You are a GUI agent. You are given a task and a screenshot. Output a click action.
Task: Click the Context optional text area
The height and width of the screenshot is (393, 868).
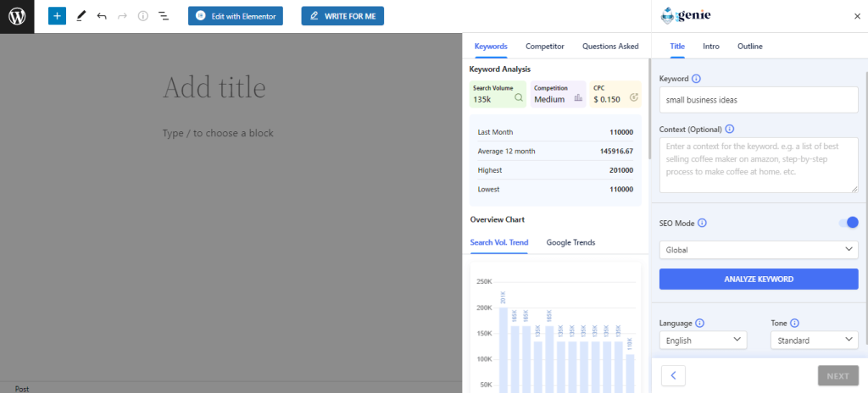(759, 165)
